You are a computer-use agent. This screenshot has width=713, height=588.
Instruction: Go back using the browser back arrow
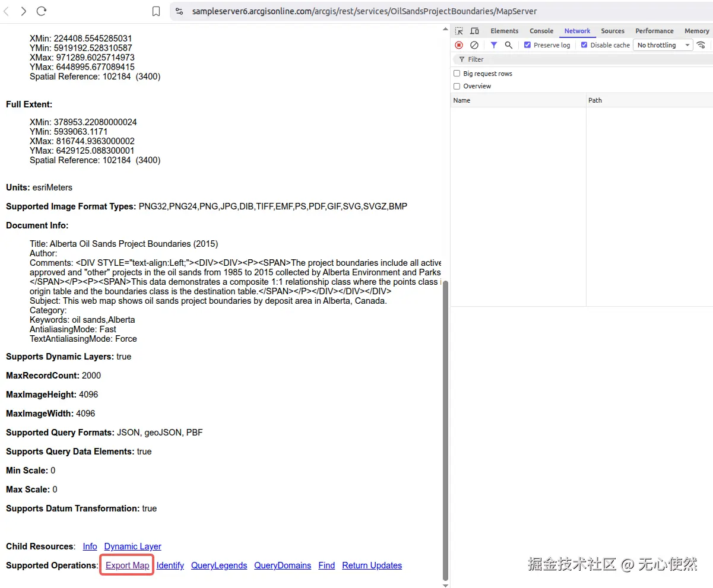coord(7,11)
